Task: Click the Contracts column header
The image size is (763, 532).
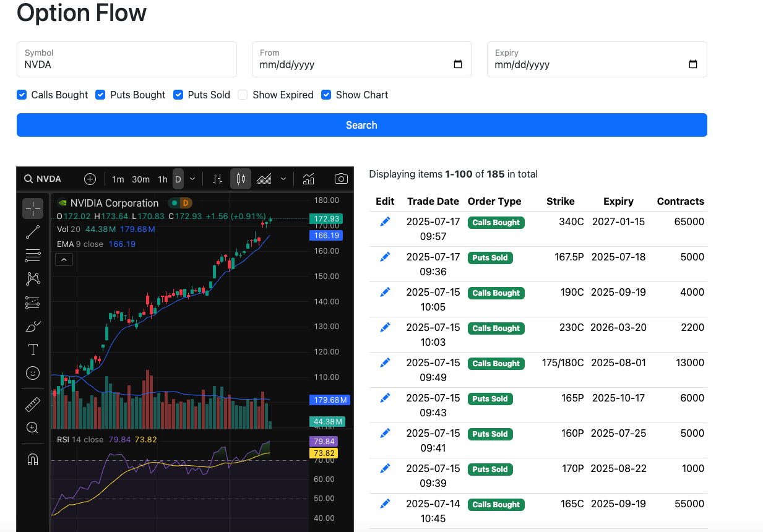Action: 681,201
